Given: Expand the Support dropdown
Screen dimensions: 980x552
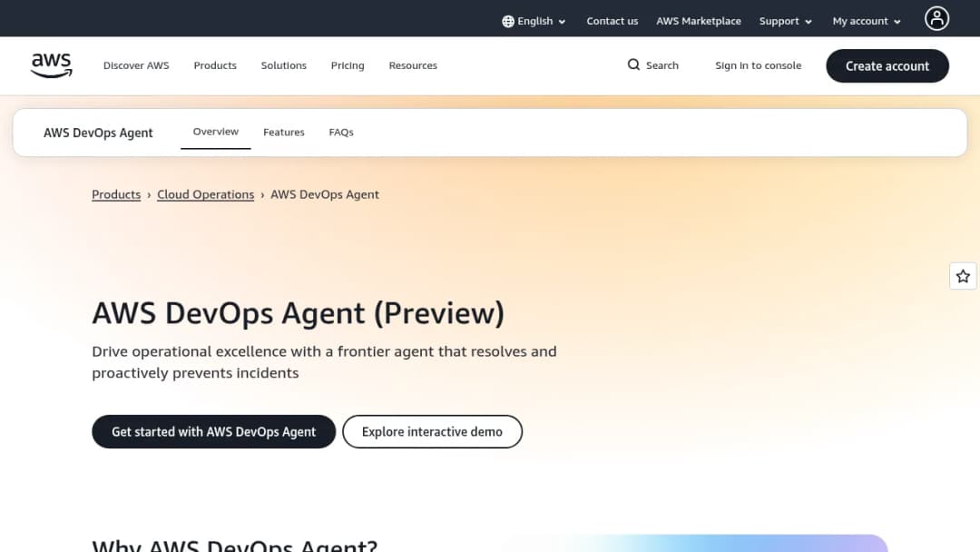Looking at the screenshot, I should pos(786,21).
